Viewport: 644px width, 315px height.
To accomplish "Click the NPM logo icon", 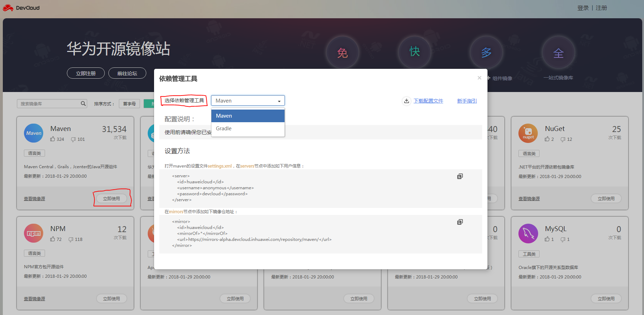I will 34,233.
